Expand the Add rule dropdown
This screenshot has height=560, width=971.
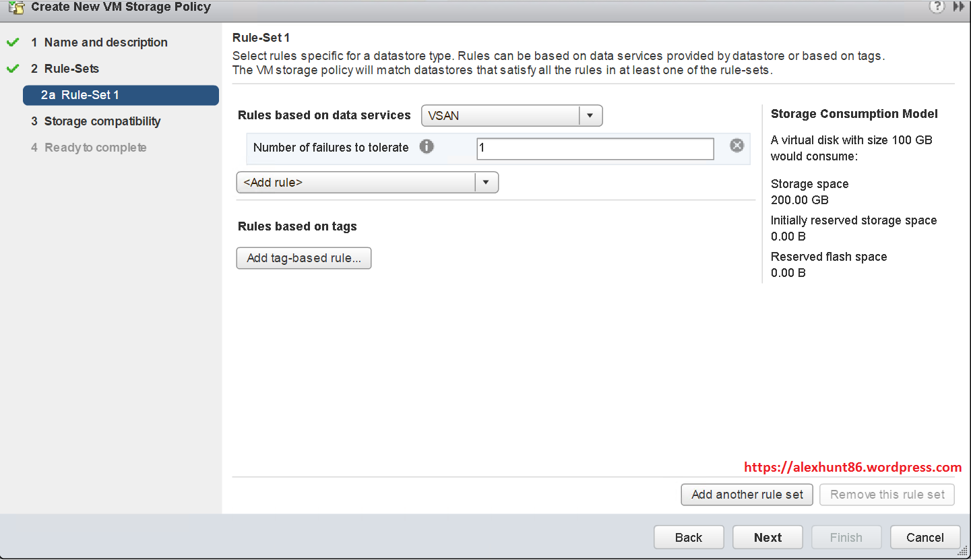pos(487,182)
